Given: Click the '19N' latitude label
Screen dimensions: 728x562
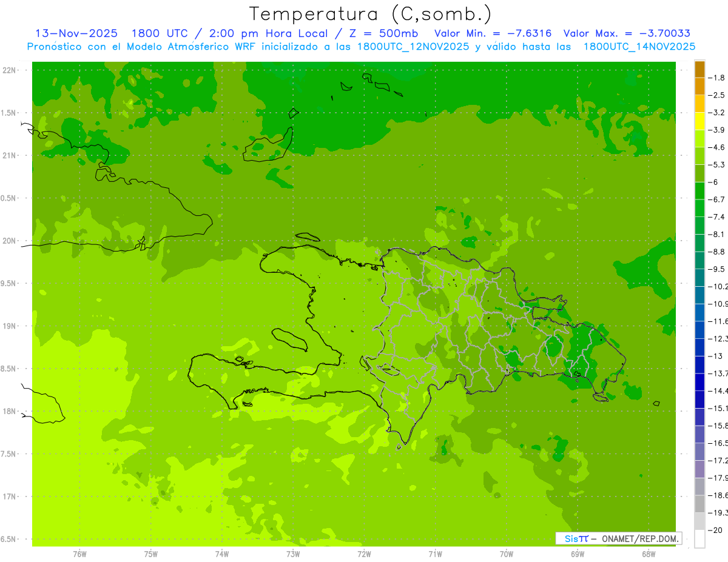Looking at the screenshot, I should 9,326.
